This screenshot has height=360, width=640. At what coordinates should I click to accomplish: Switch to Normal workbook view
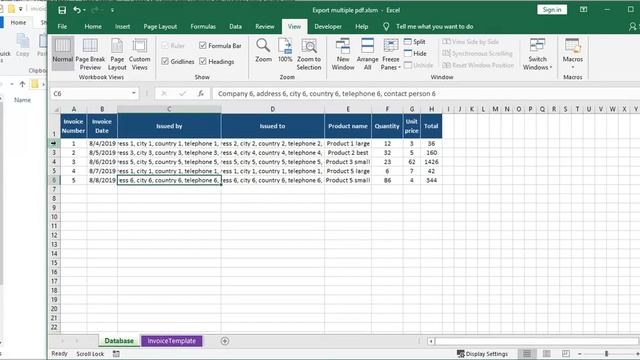(63, 53)
